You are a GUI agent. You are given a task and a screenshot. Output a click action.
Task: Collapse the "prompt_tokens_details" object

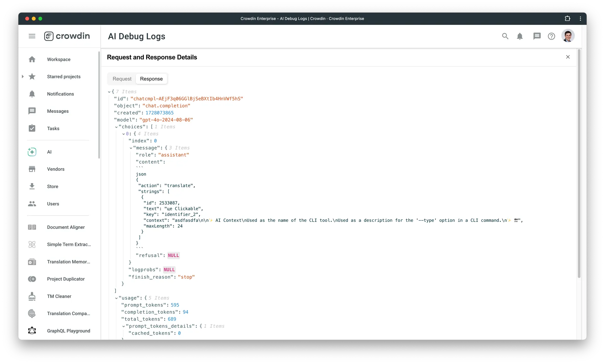point(124,326)
